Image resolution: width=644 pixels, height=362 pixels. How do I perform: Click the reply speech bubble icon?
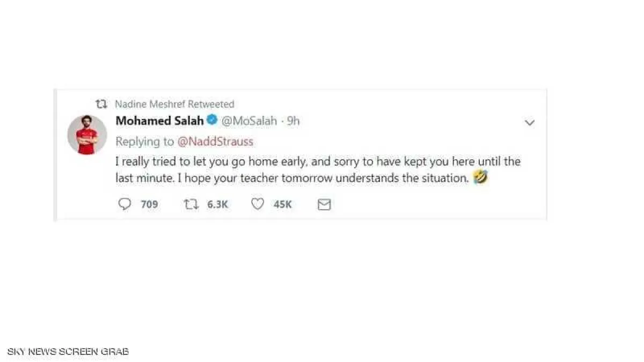[x=125, y=204]
